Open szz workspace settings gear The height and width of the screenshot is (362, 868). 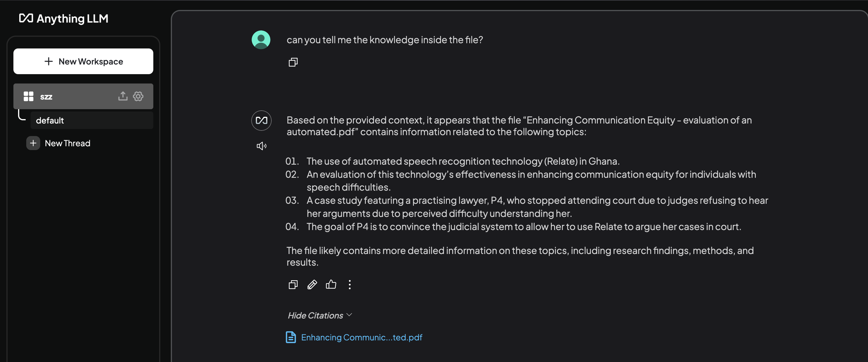point(138,96)
